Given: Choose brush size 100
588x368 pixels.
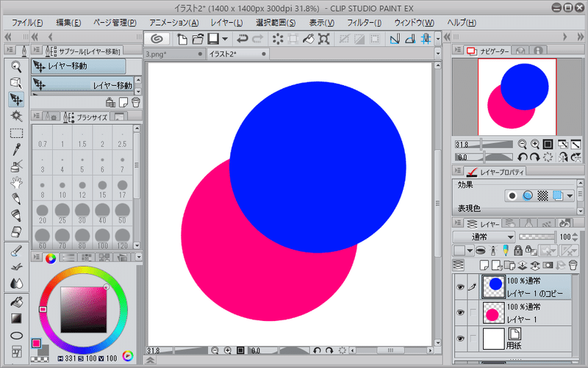Looking at the screenshot, I should pos(102,239).
